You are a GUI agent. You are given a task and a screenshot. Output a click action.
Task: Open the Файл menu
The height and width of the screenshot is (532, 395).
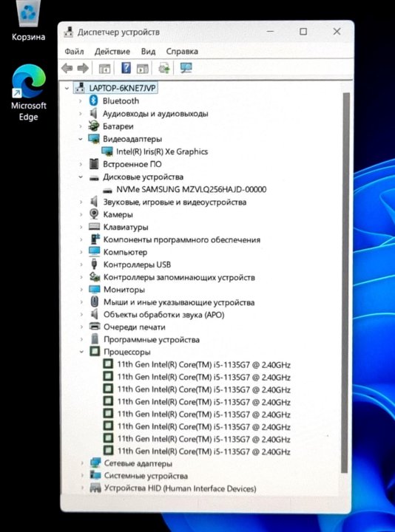[x=74, y=51]
